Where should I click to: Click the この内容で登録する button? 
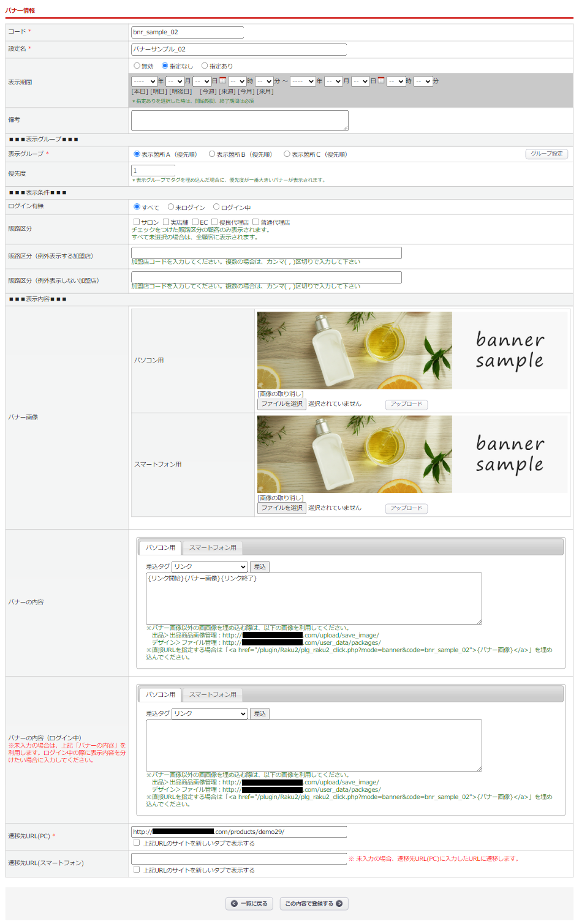[x=314, y=903]
